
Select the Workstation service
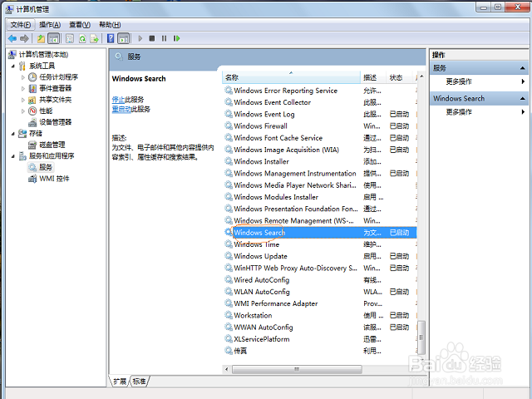(x=253, y=316)
